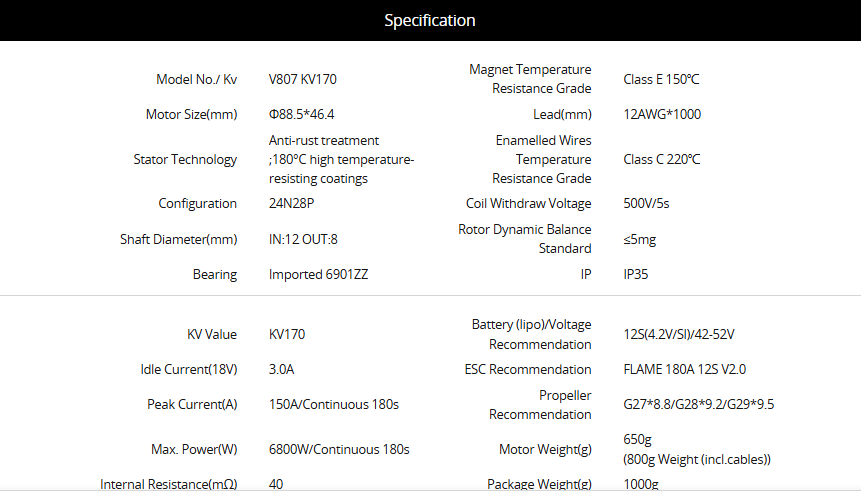Image resolution: width=861 pixels, height=492 pixels.
Task: Click the Stator Technology label
Action: pos(185,159)
